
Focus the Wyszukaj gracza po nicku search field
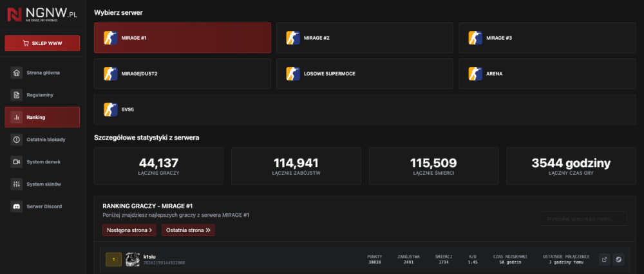(584, 219)
